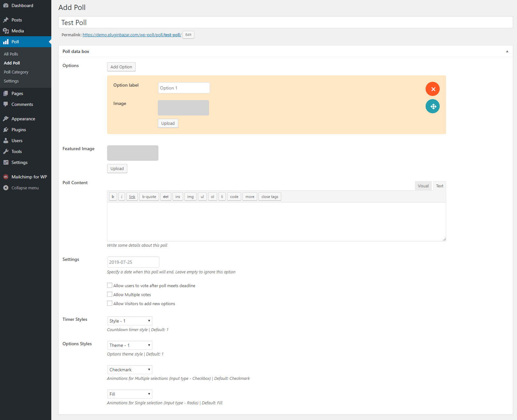517x420 pixels.
Task: Click the Mailchimp for WP icon
Action: tap(6, 177)
